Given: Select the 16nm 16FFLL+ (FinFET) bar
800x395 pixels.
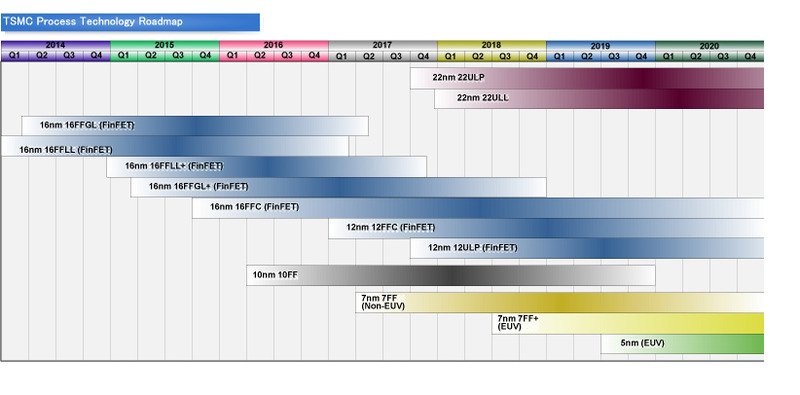Looking at the screenshot, I should click(x=266, y=166).
